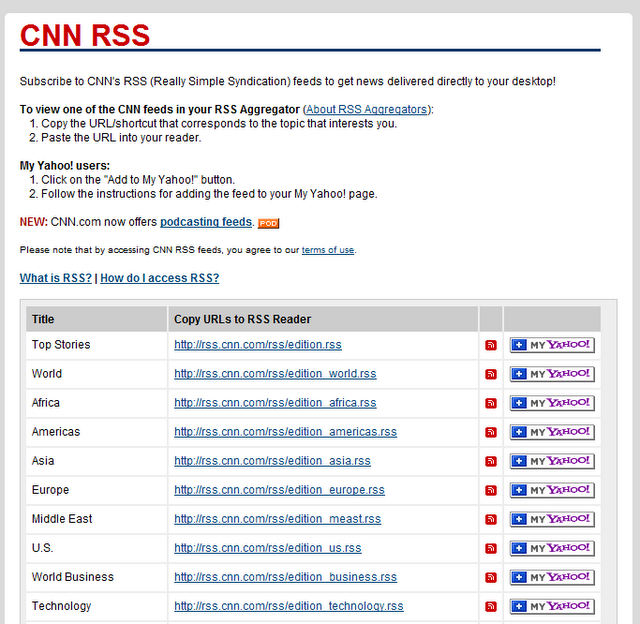Add Europe feed to My Yahoo
Image resolution: width=640 pixels, height=624 pixels.
click(552, 490)
